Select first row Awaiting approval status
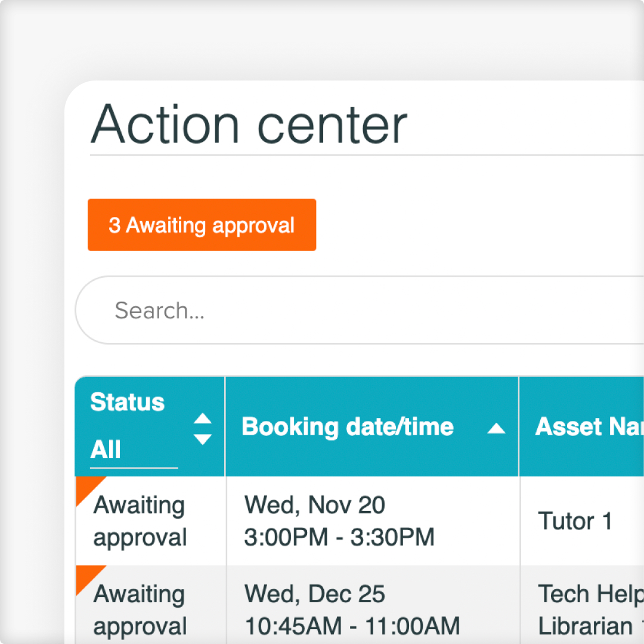Screen dimensions: 644x644 coord(140,521)
